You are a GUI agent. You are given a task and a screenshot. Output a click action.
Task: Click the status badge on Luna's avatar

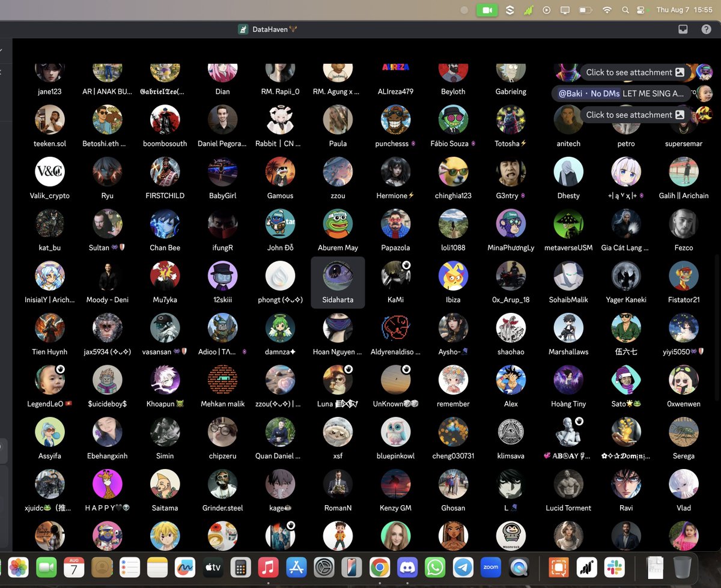(348, 369)
